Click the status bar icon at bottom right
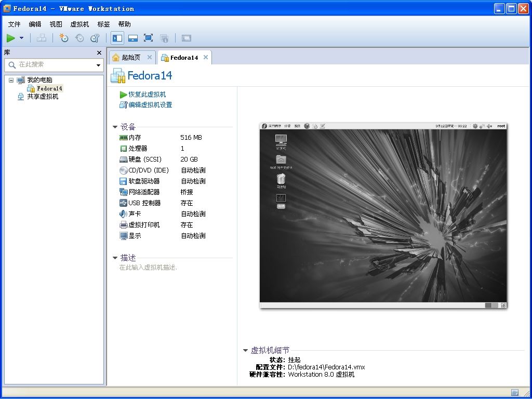The image size is (532, 399). click(x=515, y=393)
